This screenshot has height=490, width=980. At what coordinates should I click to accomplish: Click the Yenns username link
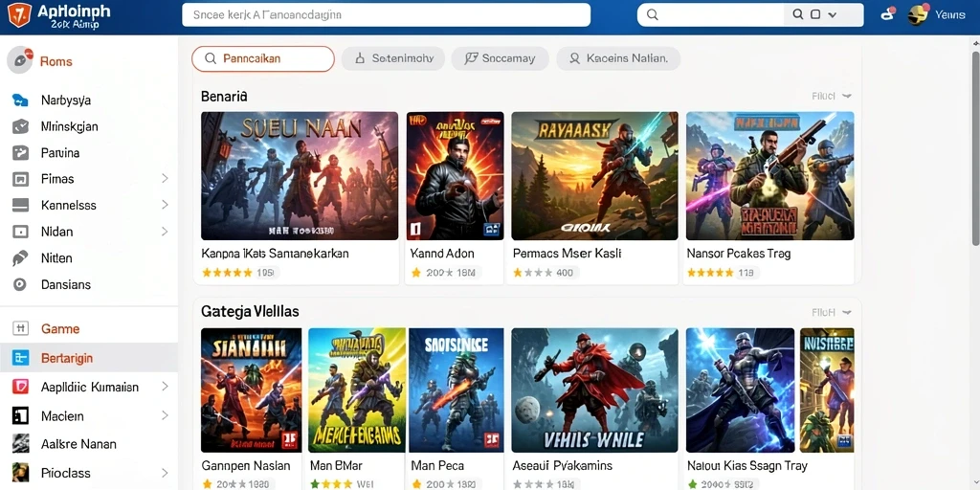point(950,14)
